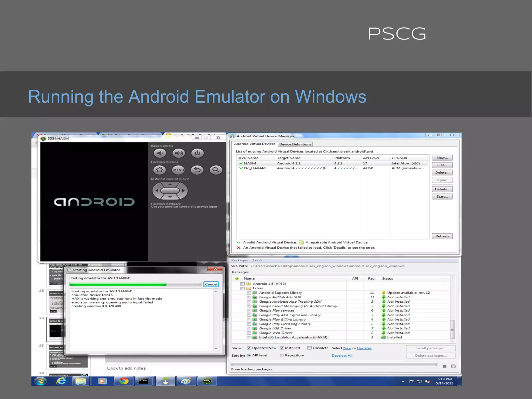The width and height of the screenshot is (532, 399).
Task: Click the emulator volume up button
Action: coord(179,153)
